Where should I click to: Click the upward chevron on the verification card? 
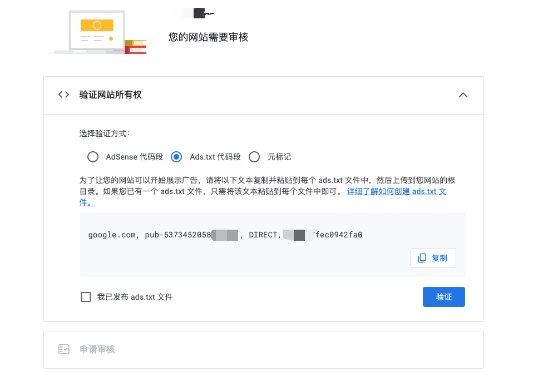[x=463, y=95]
